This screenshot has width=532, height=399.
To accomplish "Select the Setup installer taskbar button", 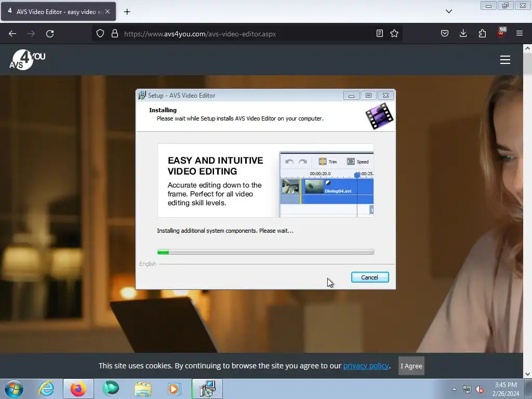I will [207, 389].
